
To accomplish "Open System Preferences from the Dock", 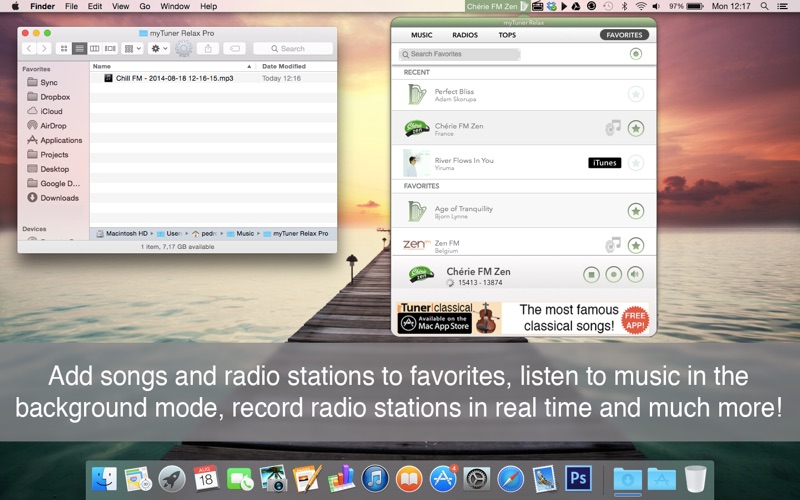I will 477,479.
